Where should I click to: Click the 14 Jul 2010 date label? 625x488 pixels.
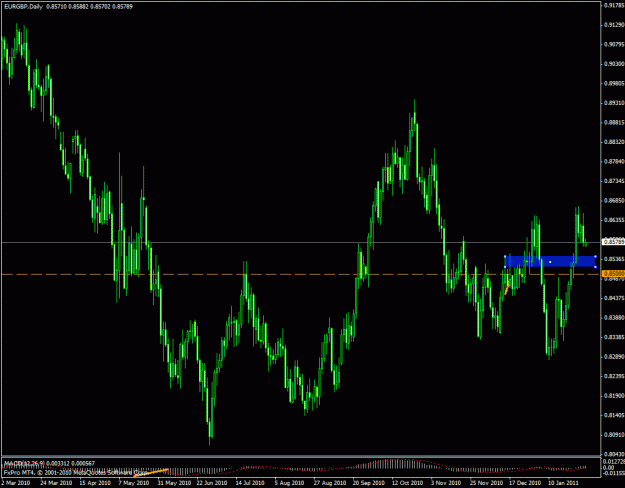[250, 483]
